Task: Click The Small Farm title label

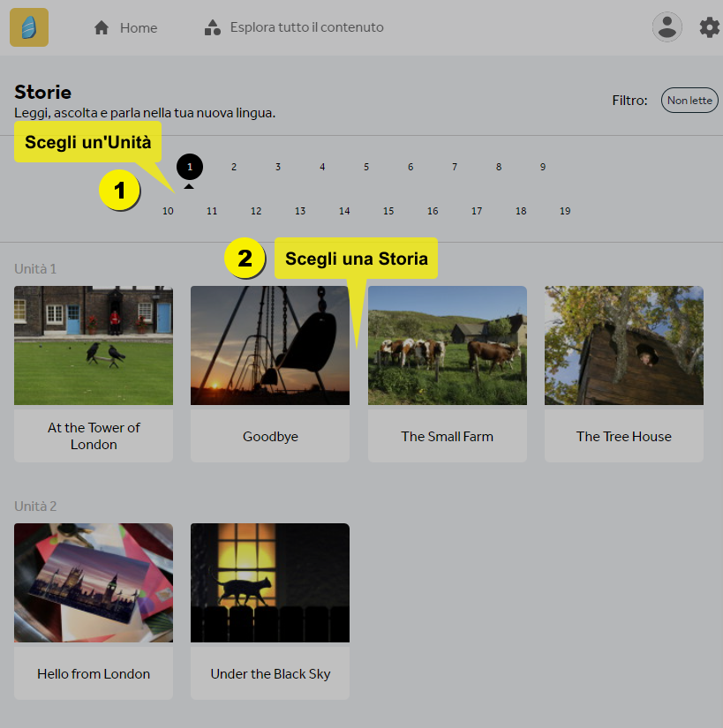Action: click(x=448, y=437)
